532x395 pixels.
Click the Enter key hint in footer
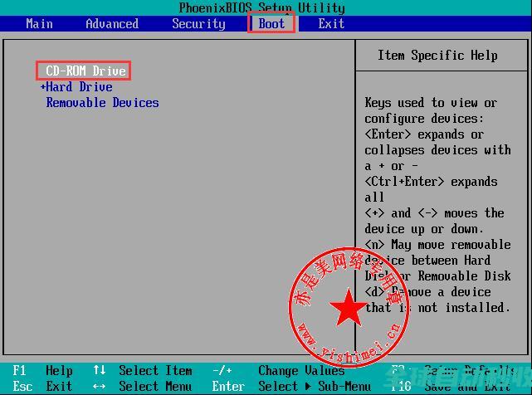point(228,386)
